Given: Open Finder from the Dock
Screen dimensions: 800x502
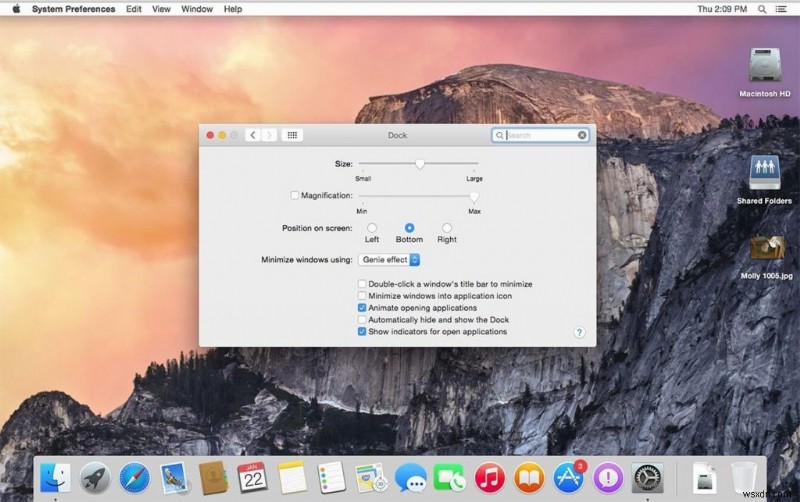Looking at the screenshot, I should click(55, 478).
